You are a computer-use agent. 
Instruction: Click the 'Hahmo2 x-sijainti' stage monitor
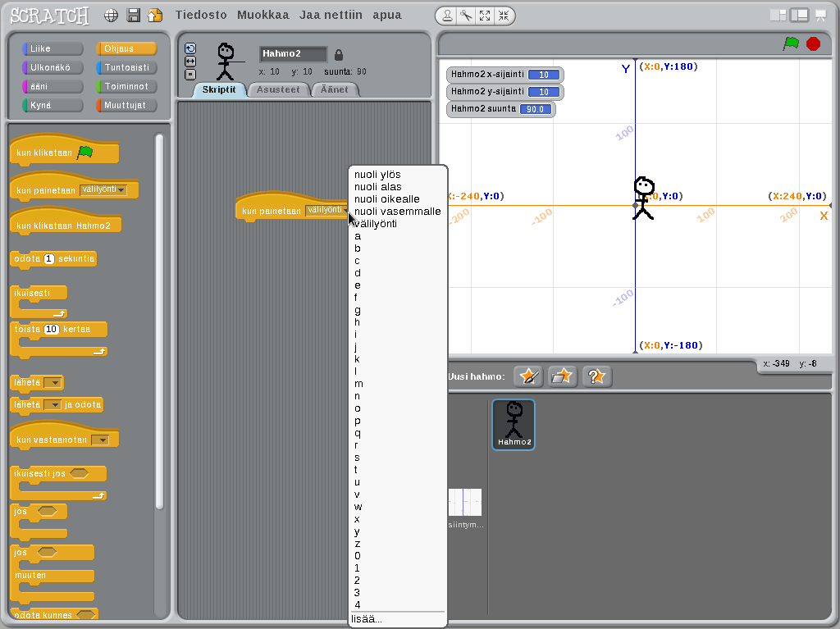click(504, 75)
